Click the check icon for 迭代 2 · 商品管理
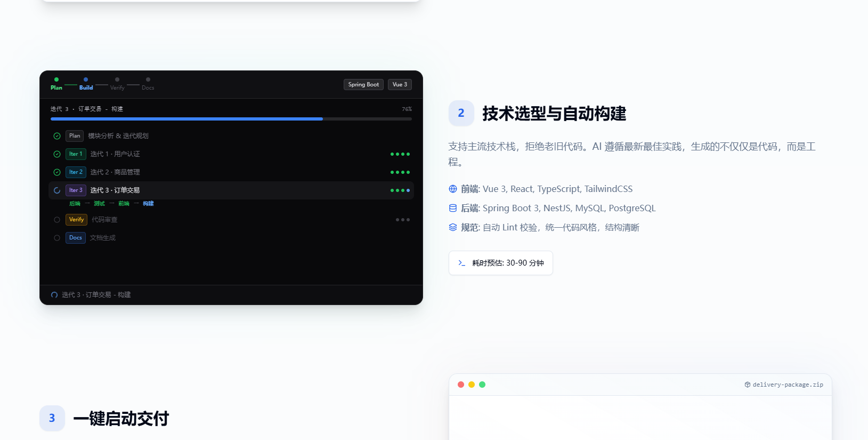This screenshot has height=440, width=868. [57, 172]
